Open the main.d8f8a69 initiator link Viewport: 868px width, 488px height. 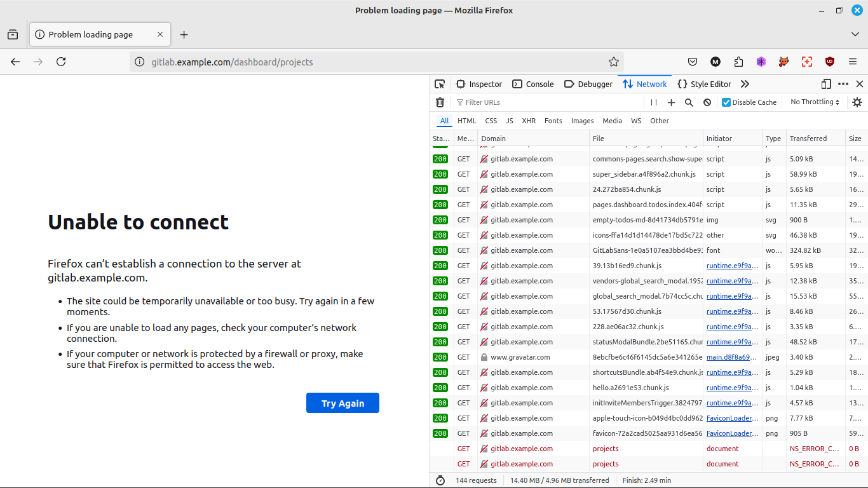click(x=731, y=357)
